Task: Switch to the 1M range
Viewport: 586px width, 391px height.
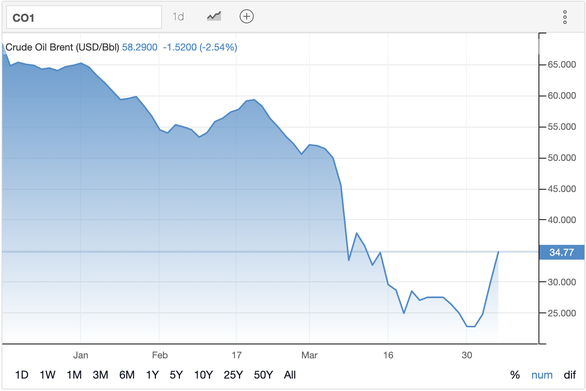Action: (x=74, y=375)
